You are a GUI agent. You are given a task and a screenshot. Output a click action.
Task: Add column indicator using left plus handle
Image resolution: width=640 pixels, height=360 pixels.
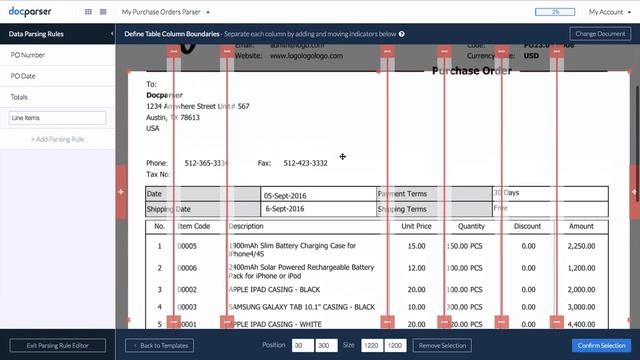click(x=121, y=192)
